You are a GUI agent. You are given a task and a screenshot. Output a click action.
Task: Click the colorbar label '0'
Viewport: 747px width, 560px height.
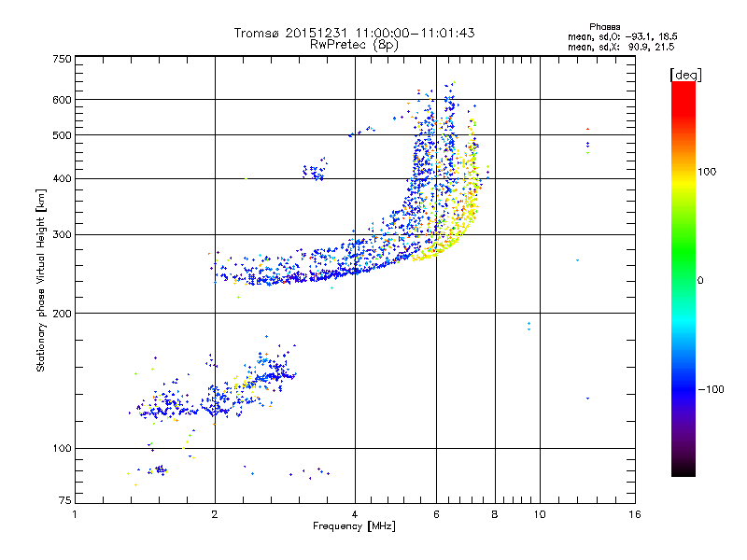coord(700,281)
